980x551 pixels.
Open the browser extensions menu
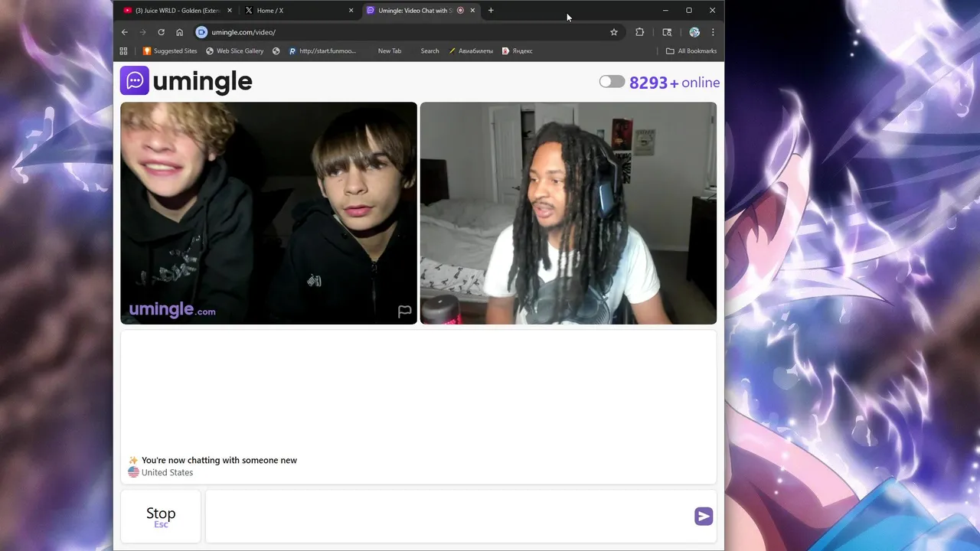(x=640, y=32)
